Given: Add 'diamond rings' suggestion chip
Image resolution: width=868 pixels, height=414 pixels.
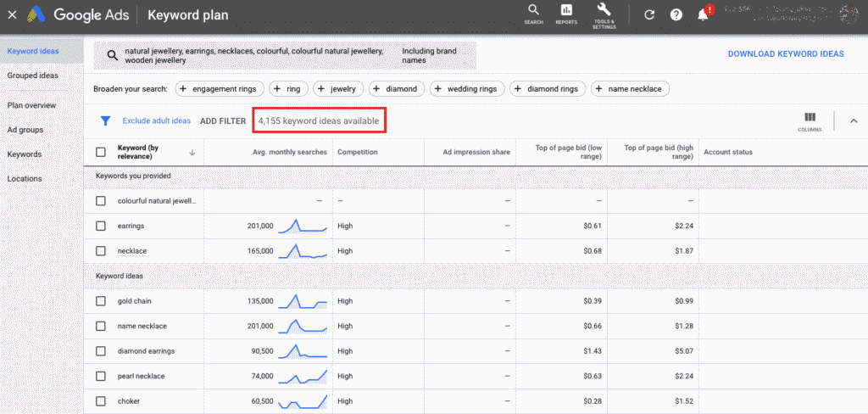Looking at the screenshot, I should 548,89.
